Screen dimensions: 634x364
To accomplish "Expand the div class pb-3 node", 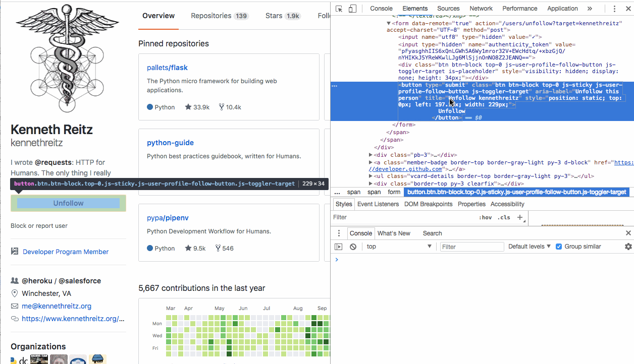I will [371, 155].
